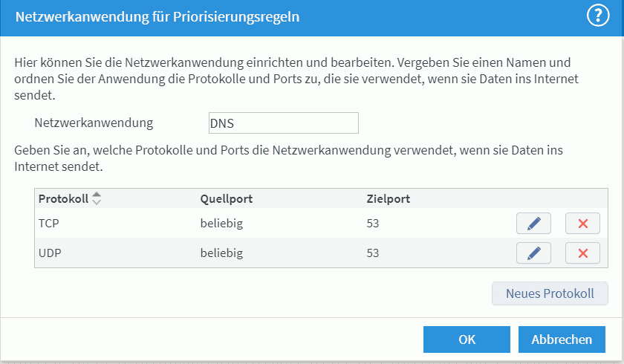
Task: Click the Netzwerkanwendung field label
Action: pyautogui.click(x=94, y=123)
